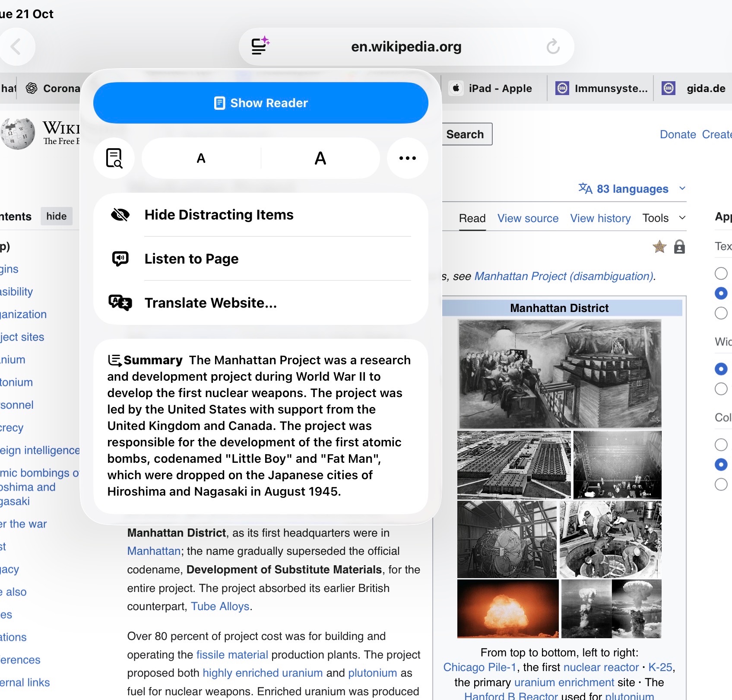Expand the 83 languages dropdown
The height and width of the screenshot is (700, 732).
[632, 189]
